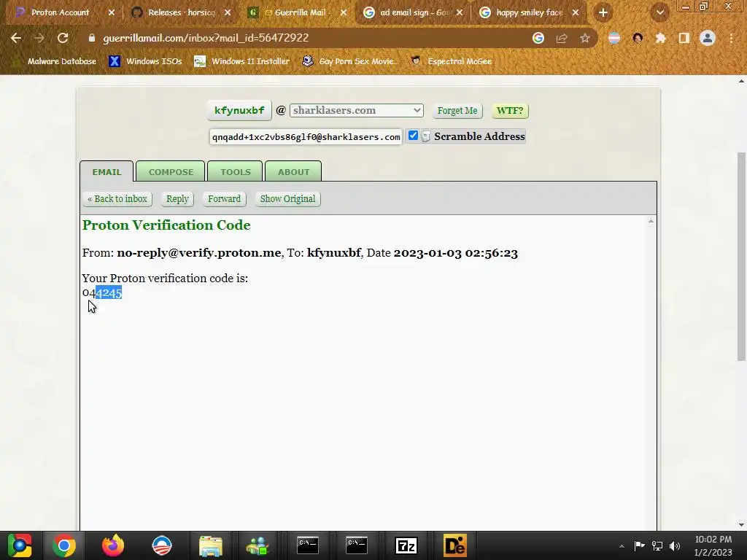The width and height of the screenshot is (747, 560).
Task: Close the happy smiley face tab
Action: [x=576, y=13]
